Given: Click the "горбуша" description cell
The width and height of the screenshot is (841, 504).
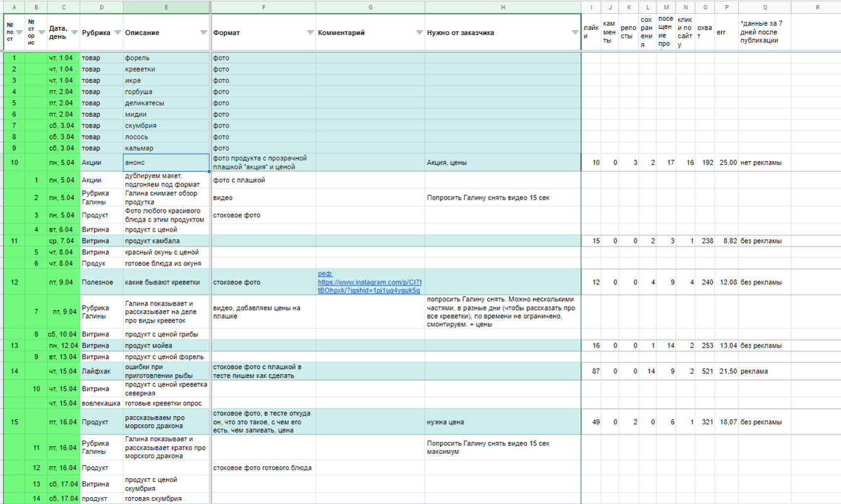Looking at the screenshot, I should pyautogui.click(x=166, y=92).
